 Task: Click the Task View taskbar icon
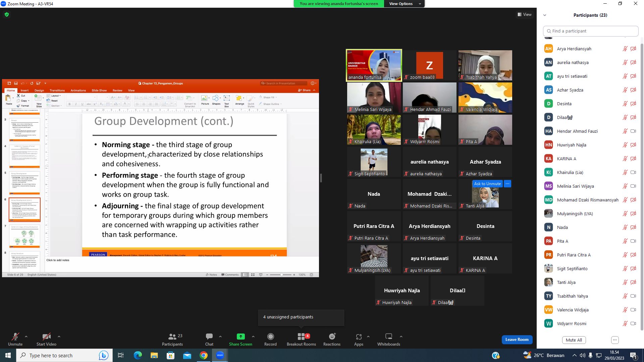(x=121, y=355)
